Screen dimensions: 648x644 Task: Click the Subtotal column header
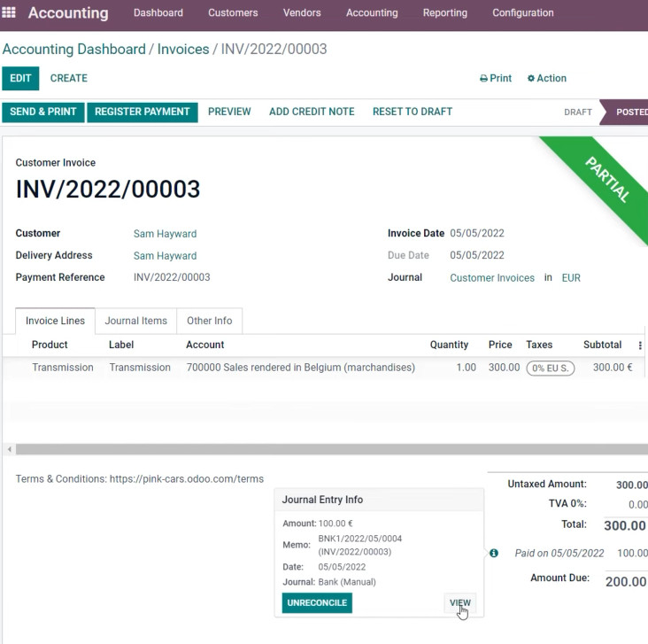point(603,345)
